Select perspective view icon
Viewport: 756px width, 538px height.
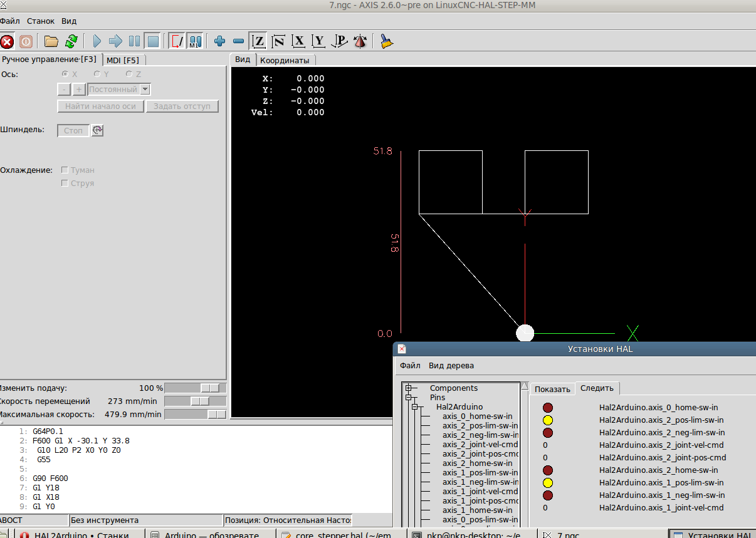(x=360, y=42)
